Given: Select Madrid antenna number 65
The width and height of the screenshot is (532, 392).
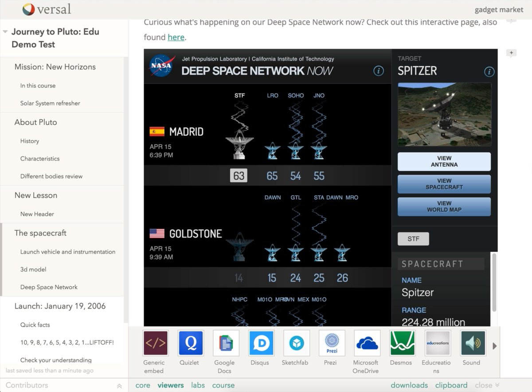Looking at the screenshot, I should pyautogui.click(x=272, y=176).
